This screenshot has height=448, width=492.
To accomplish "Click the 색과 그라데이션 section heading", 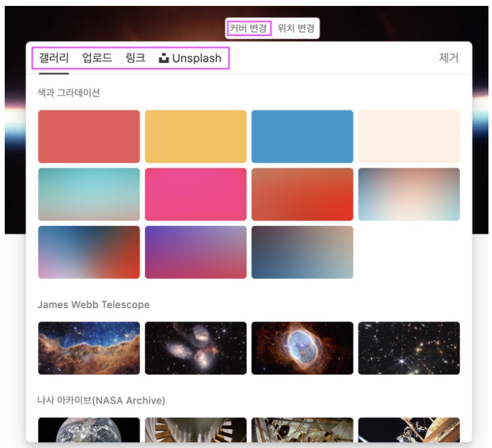I will point(69,93).
